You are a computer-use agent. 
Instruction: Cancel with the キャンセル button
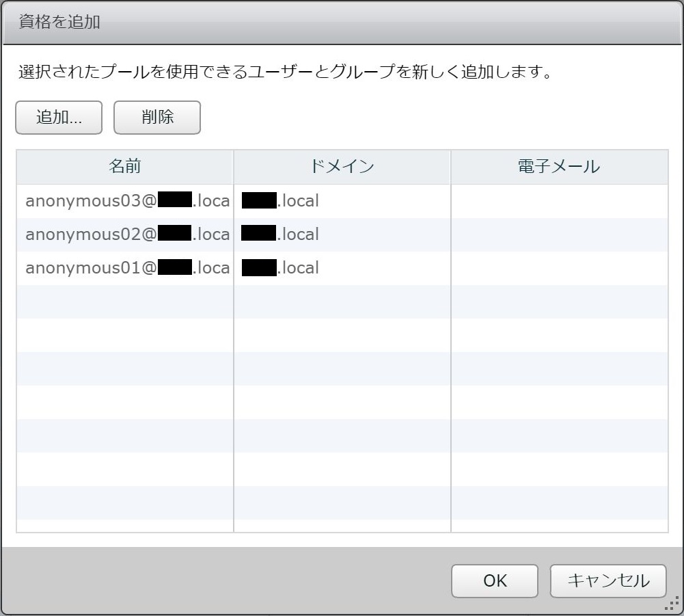click(x=608, y=581)
